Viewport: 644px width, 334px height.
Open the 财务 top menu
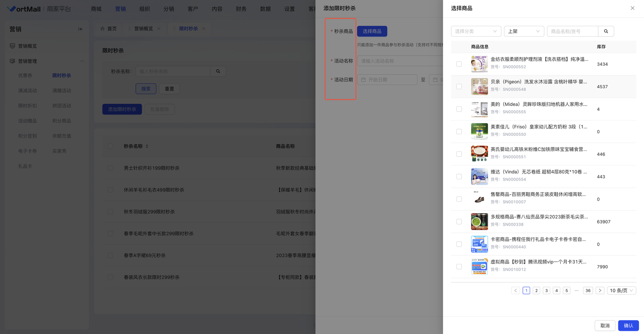coord(241,9)
